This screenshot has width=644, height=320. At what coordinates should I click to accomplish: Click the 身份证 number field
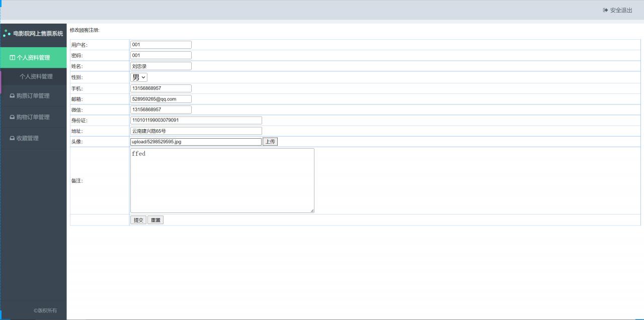(196, 121)
